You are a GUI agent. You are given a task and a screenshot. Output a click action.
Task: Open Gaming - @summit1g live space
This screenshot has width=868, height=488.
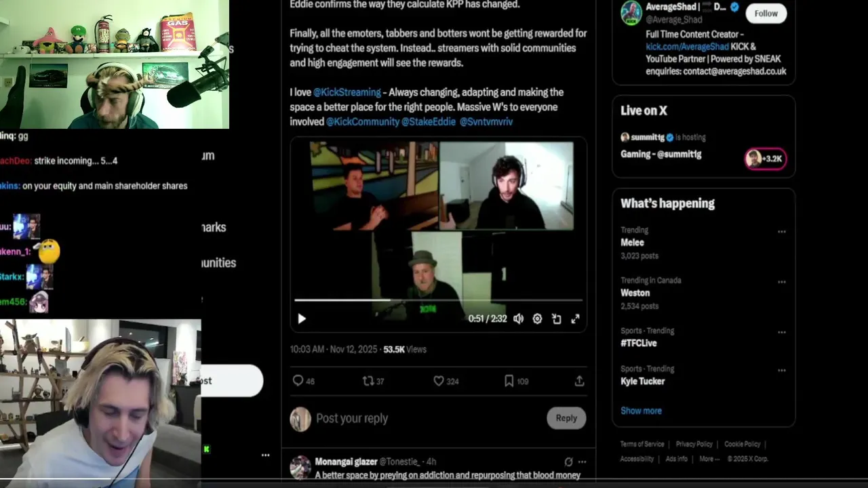(x=660, y=155)
